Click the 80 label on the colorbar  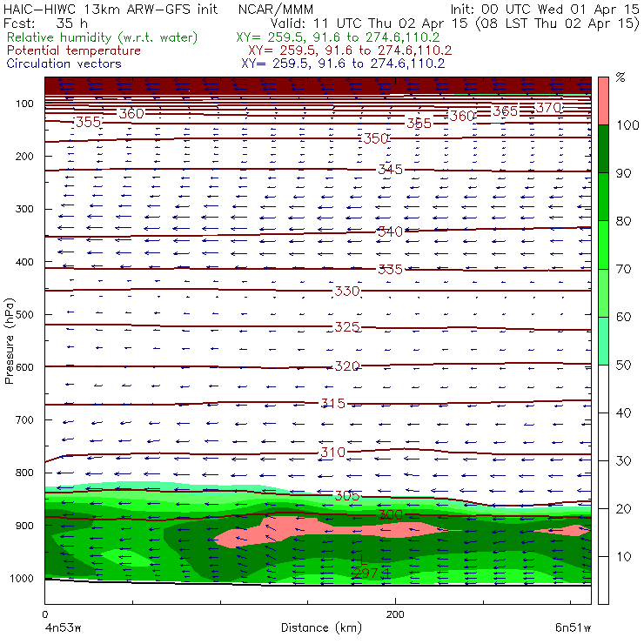623,221
